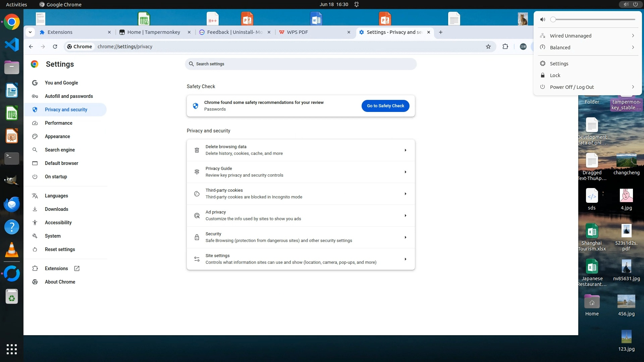Click the speaker mute icon in system menu
This screenshot has width=644, height=362.
pyautogui.click(x=543, y=19)
